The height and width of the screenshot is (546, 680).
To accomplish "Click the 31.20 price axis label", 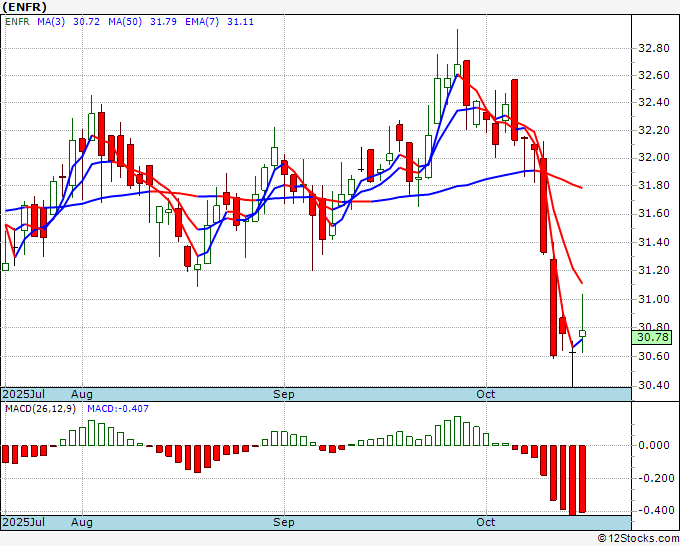I will [x=654, y=270].
